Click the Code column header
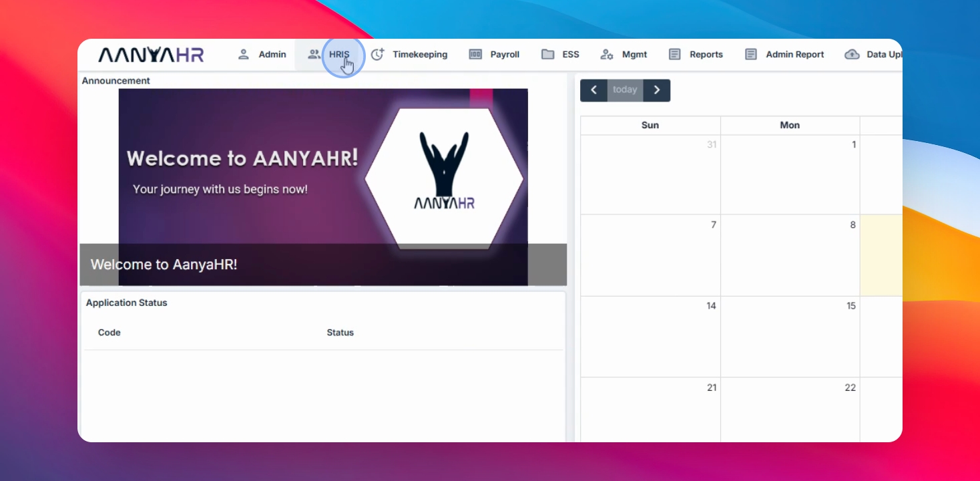This screenshot has height=481, width=980. point(109,333)
